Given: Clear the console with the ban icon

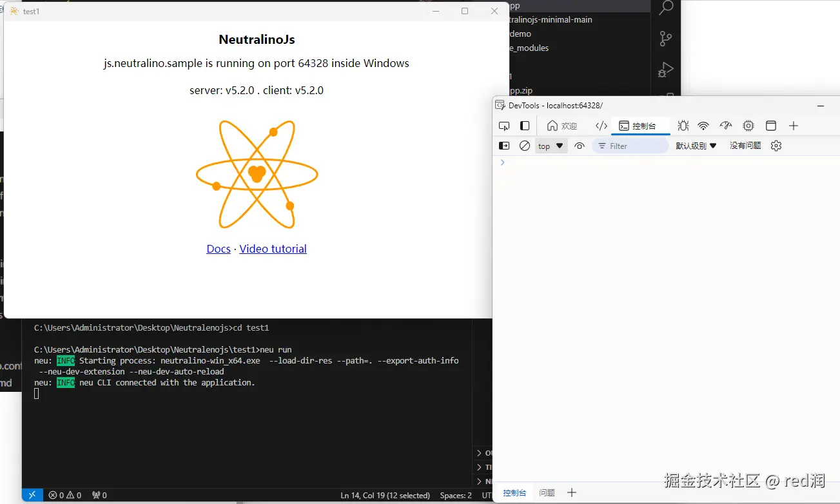Looking at the screenshot, I should click(525, 146).
